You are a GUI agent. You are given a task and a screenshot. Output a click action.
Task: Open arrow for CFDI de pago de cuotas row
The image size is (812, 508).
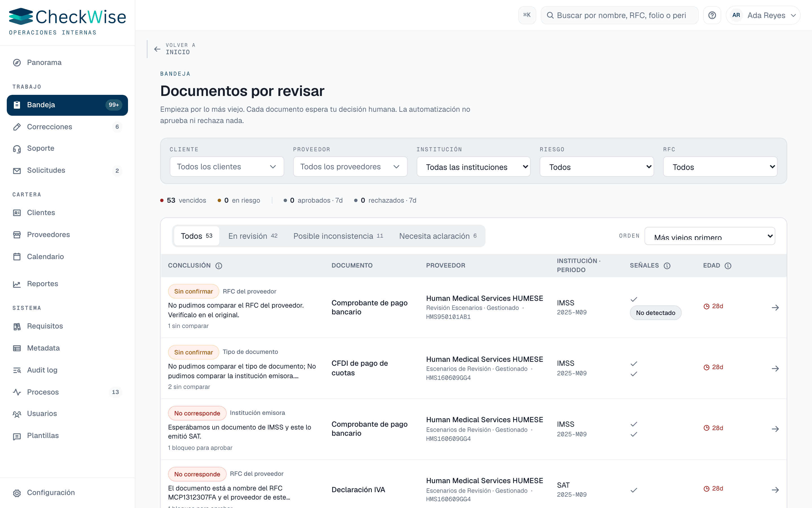(775, 369)
